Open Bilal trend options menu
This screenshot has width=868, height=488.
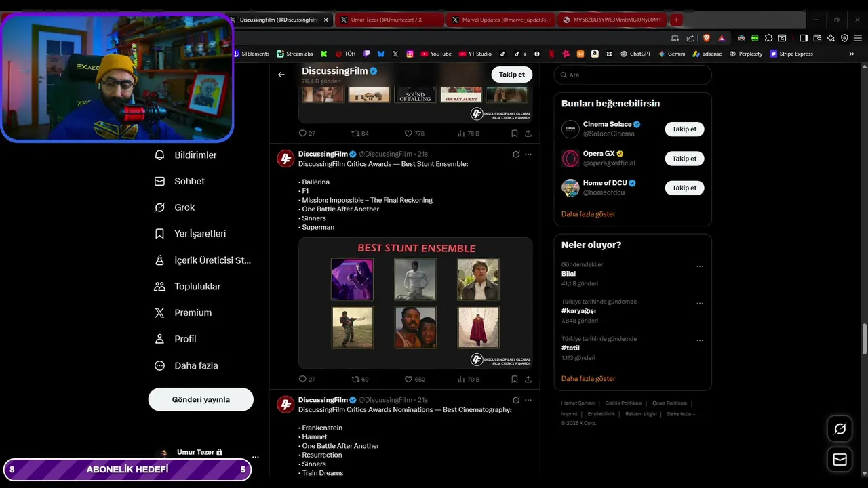point(700,266)
